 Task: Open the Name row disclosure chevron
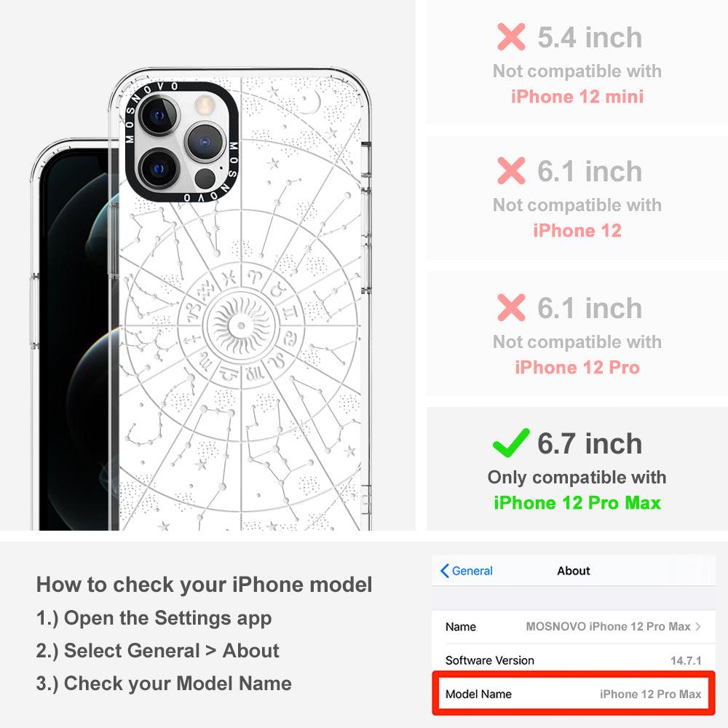698,626
